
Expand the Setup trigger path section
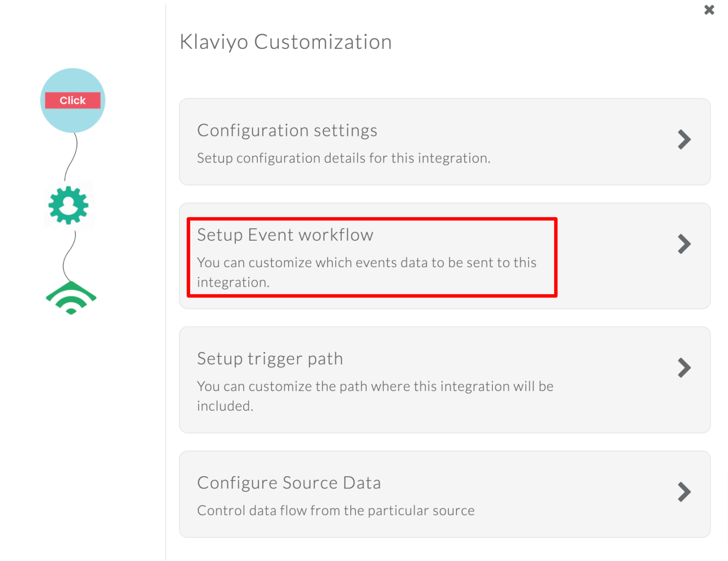coord(684,368)
